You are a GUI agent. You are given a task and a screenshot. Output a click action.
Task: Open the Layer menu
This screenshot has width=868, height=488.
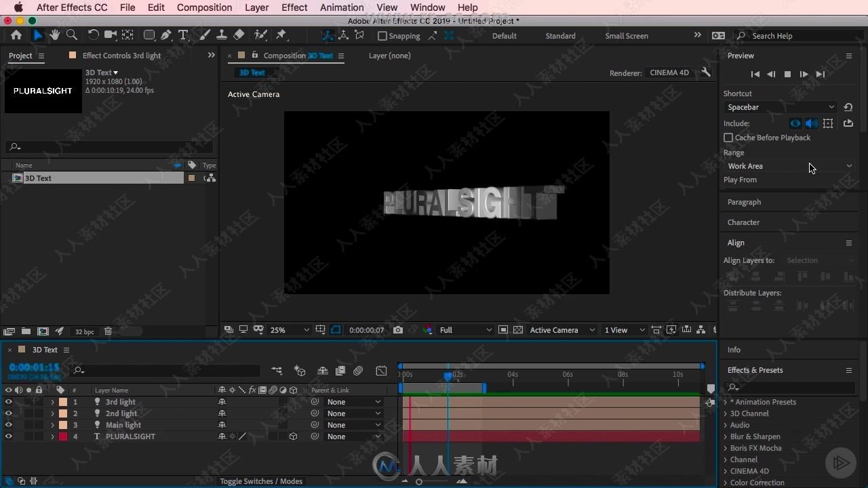click(256, 7)
